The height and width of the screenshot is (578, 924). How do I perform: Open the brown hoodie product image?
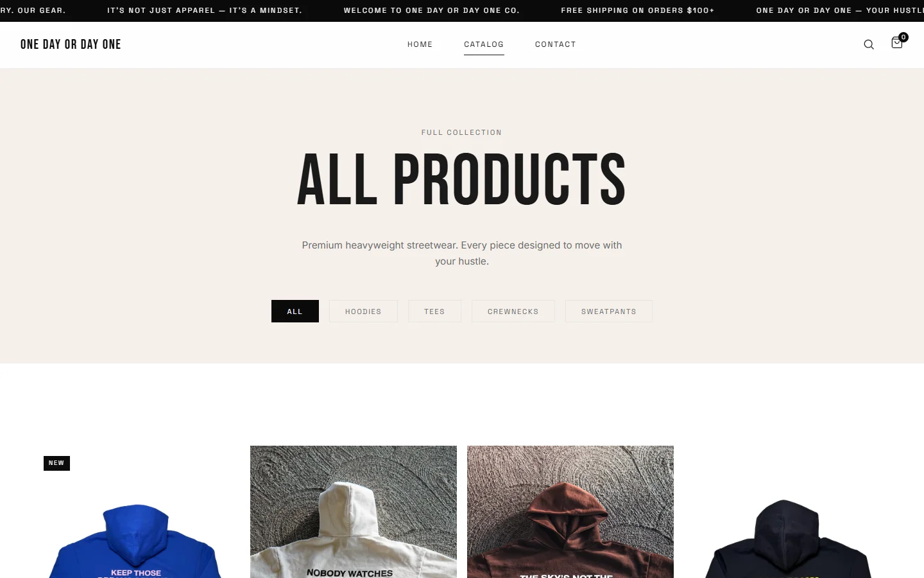(x=570, y=512)
